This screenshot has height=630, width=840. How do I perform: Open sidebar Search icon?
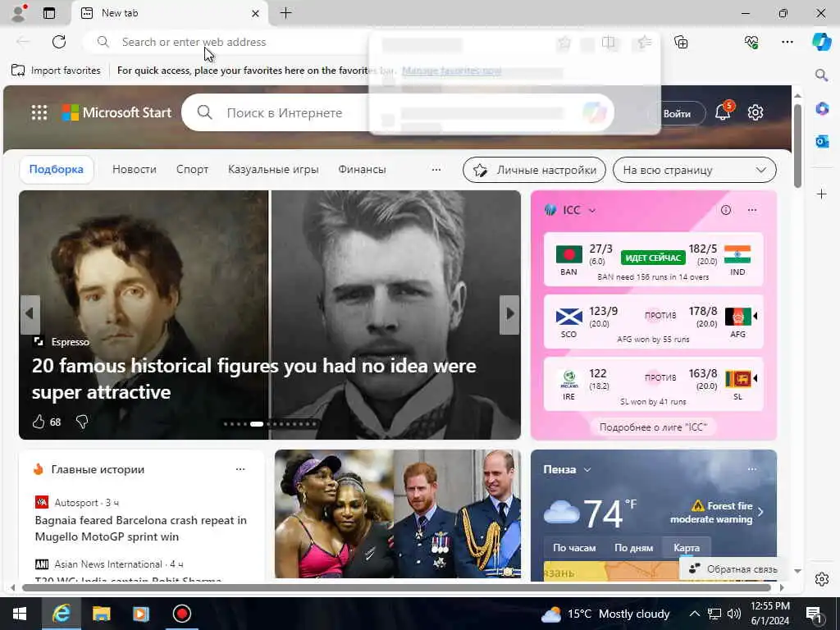tap(822, 75)
